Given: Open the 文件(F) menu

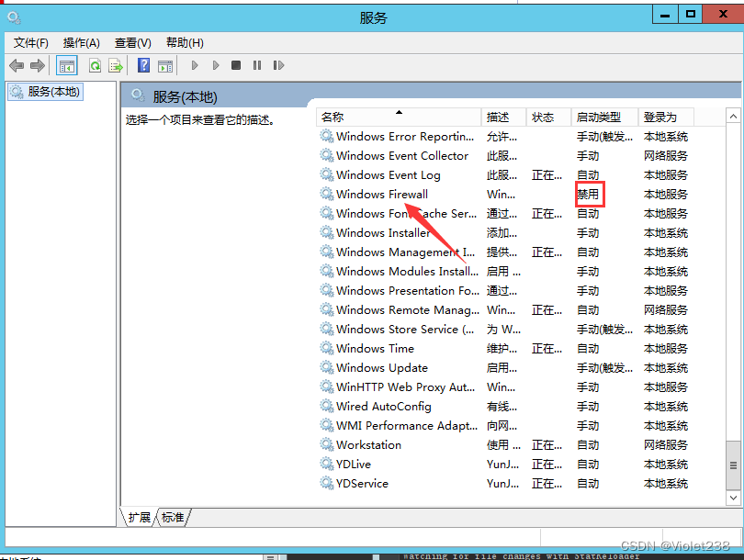Looking at the screenshot, I should 31,43.
